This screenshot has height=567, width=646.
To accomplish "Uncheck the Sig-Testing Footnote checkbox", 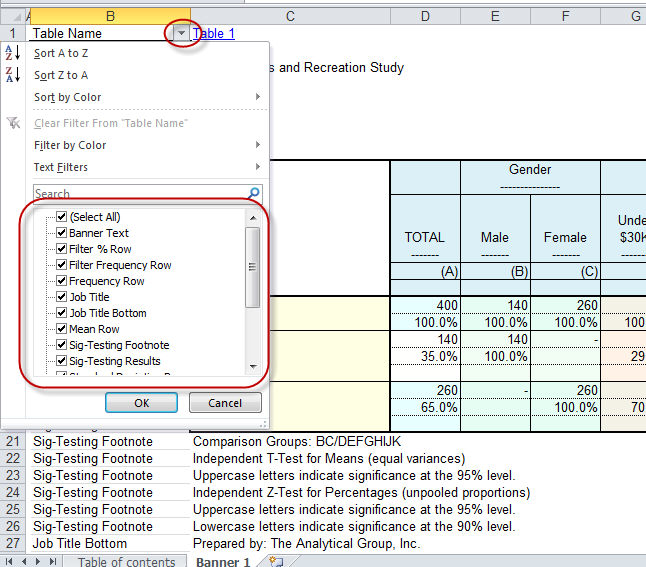I will [x=61, y=345].
